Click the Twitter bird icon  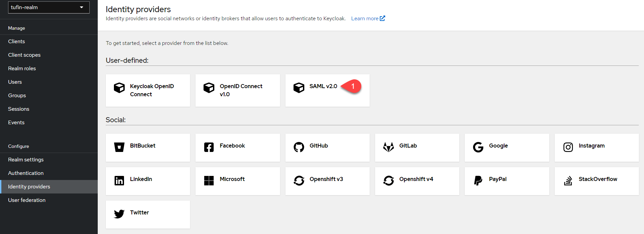(x=119, y=214)
